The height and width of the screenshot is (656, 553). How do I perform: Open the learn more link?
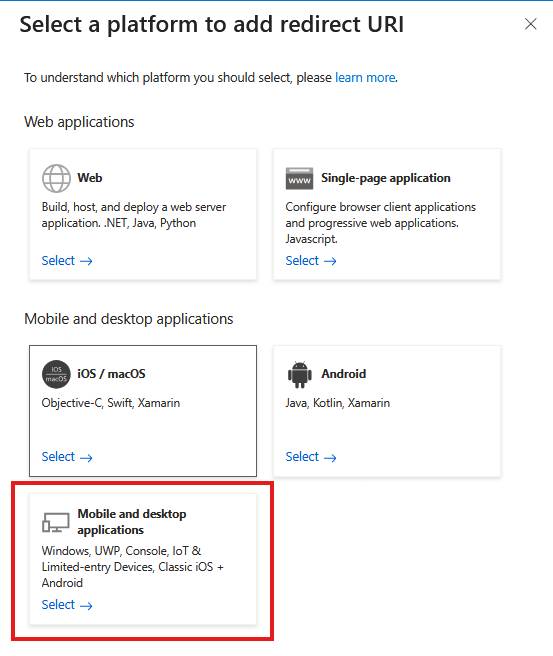[x=365, y=77]
